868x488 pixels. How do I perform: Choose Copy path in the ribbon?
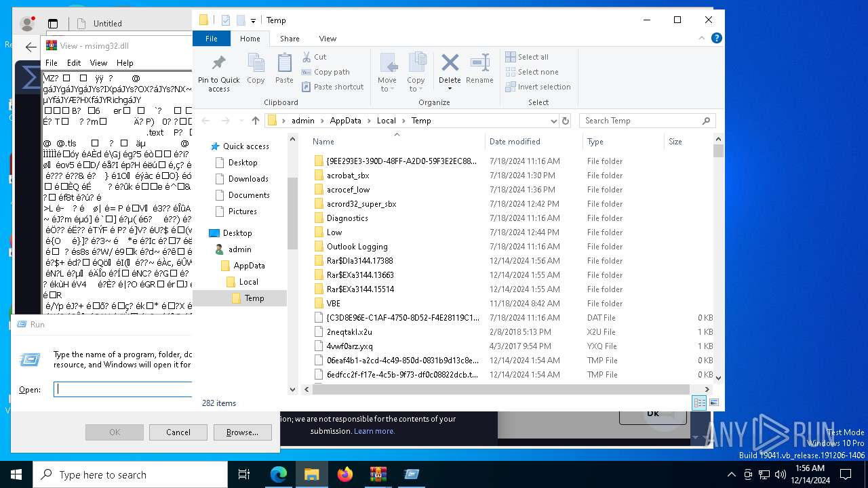(x=325, y=72)
